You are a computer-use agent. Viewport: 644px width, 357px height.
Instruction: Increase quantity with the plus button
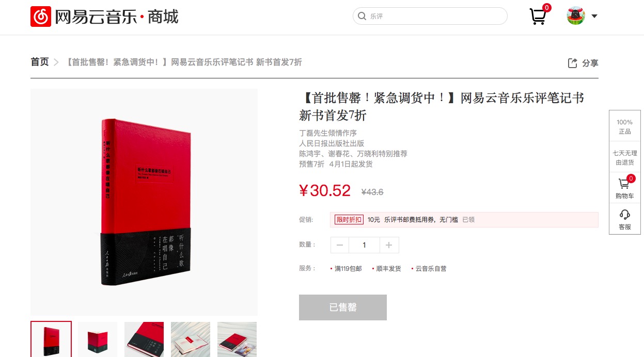click(x=389, y=245)
